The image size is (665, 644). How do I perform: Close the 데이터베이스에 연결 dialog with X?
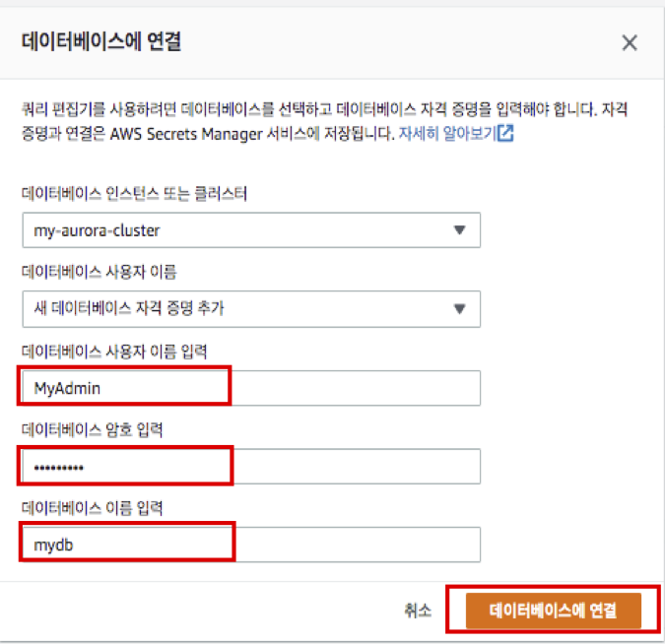click(x=630, y=43)
